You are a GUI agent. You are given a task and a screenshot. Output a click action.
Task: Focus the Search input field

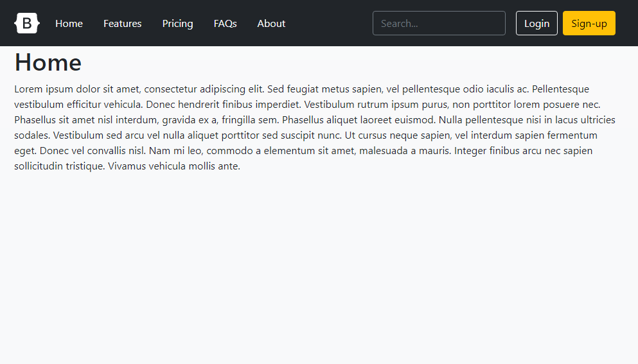coord(439,24)
